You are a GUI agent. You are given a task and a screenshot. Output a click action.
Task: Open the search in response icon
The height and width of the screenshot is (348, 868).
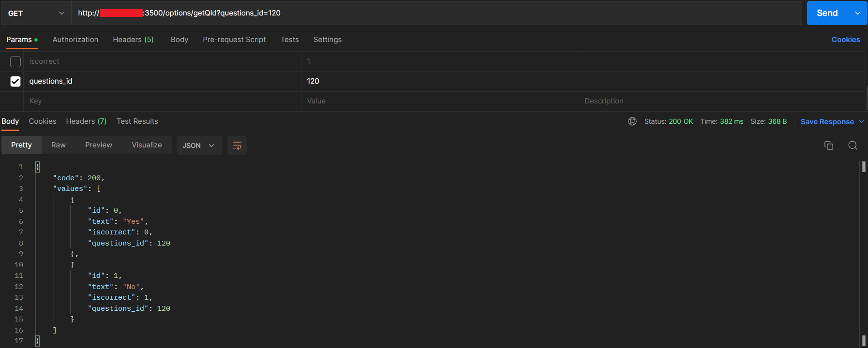(853, 145)
